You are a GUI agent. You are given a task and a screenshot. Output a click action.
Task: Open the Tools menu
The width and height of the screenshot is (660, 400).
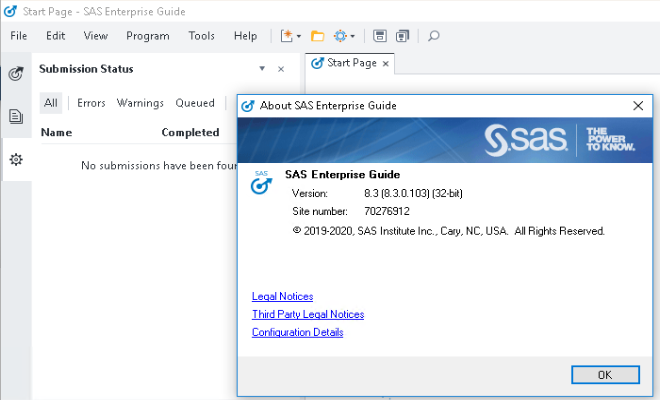point(201,36)
